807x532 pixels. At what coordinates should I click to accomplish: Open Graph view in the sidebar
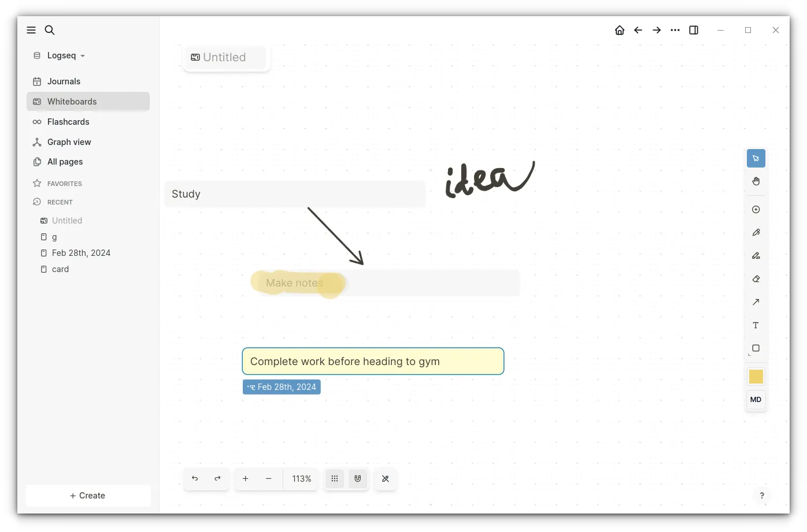pyautogui.click(x=88, y=142)
